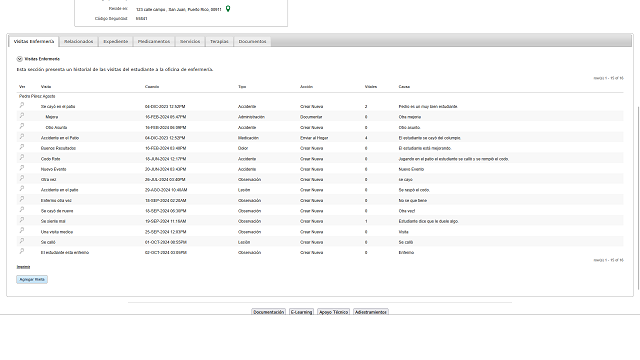Open the Servicios tab
The image size is (640, 360).
190,42
